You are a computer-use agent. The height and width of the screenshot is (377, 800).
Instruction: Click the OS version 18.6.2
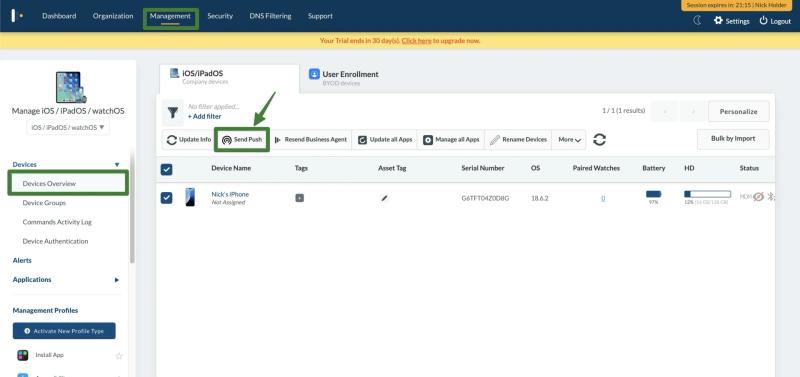(x=539, y=198)
